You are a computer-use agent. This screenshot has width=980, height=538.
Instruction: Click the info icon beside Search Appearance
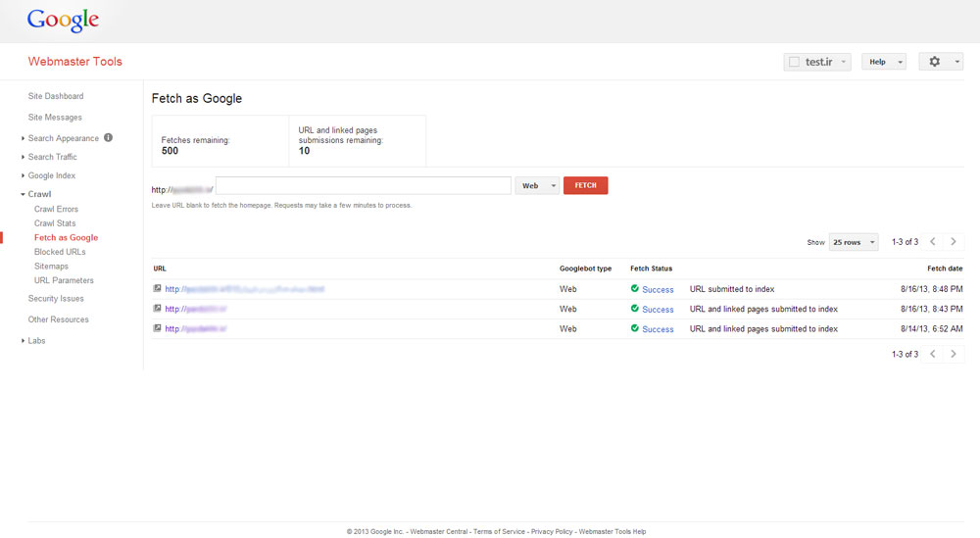108,137
